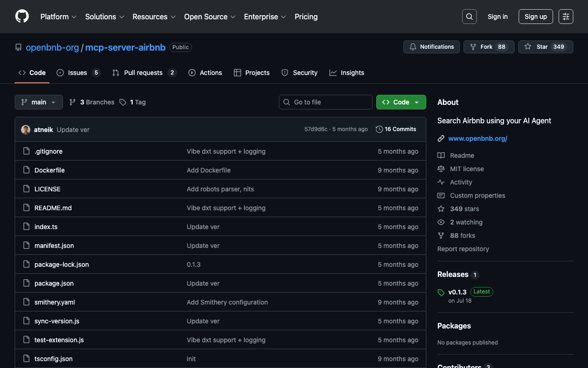Open the appearance settings icon in header
Image resolution: width=588 pixels, height=368 pixels.
click(x=565, y=17)
